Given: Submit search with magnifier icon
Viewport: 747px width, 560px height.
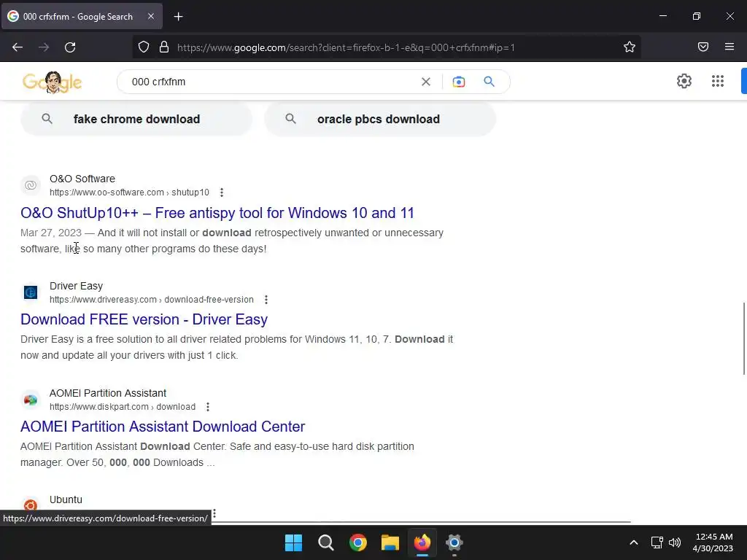Looking at the screenshot, I should click(x=489, y=82).
